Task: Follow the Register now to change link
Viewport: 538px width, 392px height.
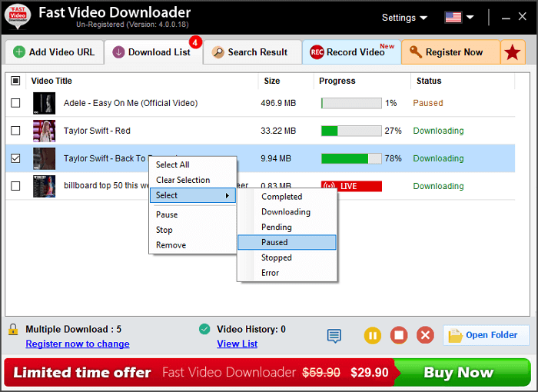Action: 78,344
